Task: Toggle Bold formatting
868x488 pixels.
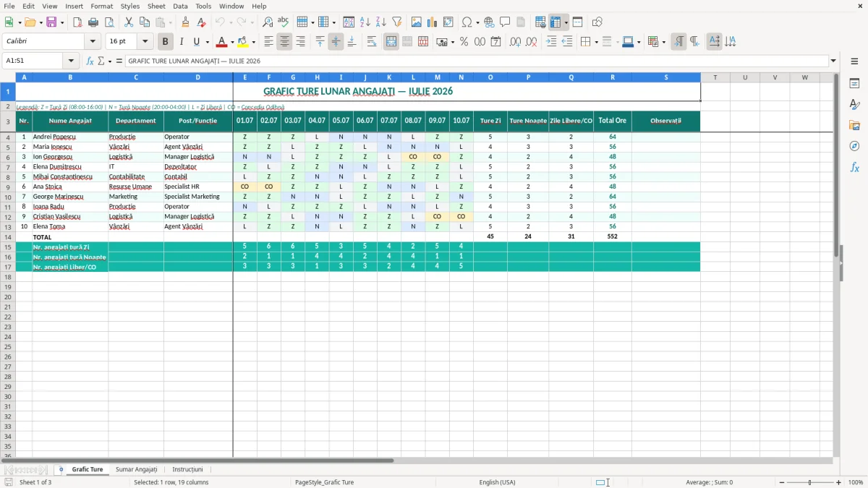Action: pyautogui.click(x=166, y=42)
